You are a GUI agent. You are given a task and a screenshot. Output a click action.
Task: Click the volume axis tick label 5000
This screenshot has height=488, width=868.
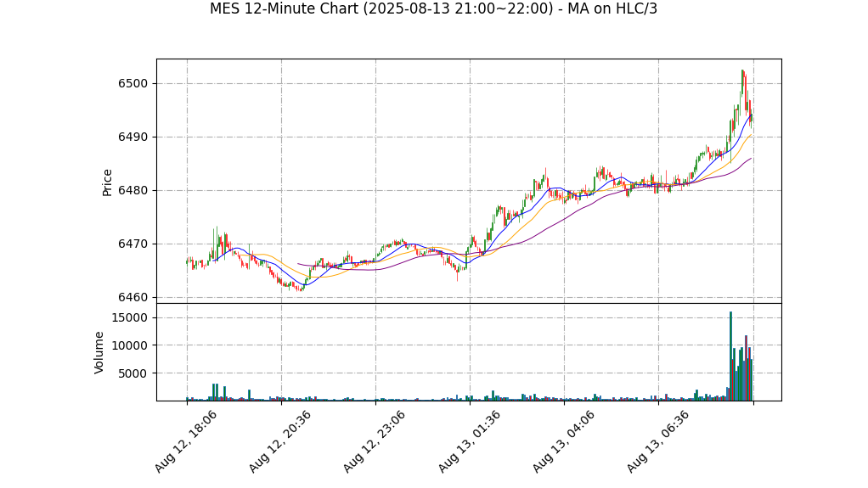point(132,373)
